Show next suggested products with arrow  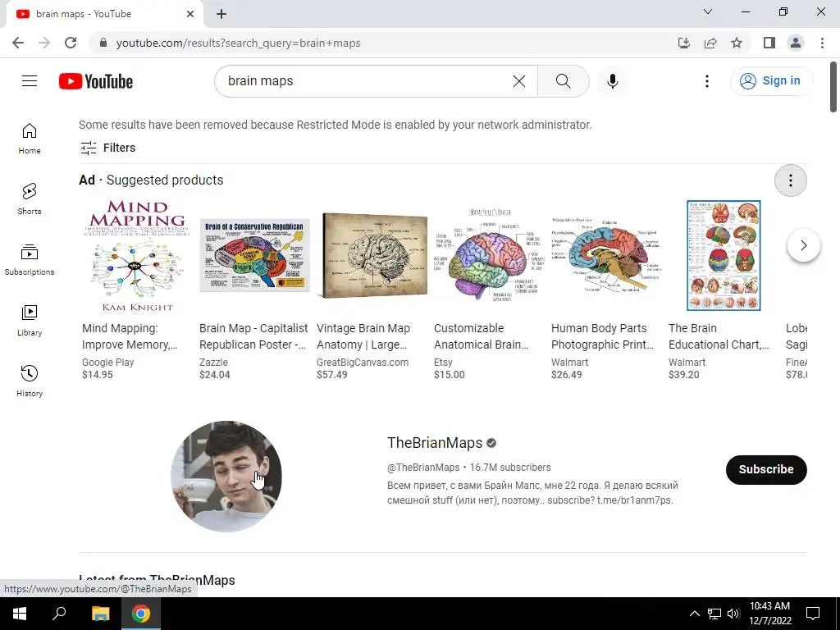[803, 245]
